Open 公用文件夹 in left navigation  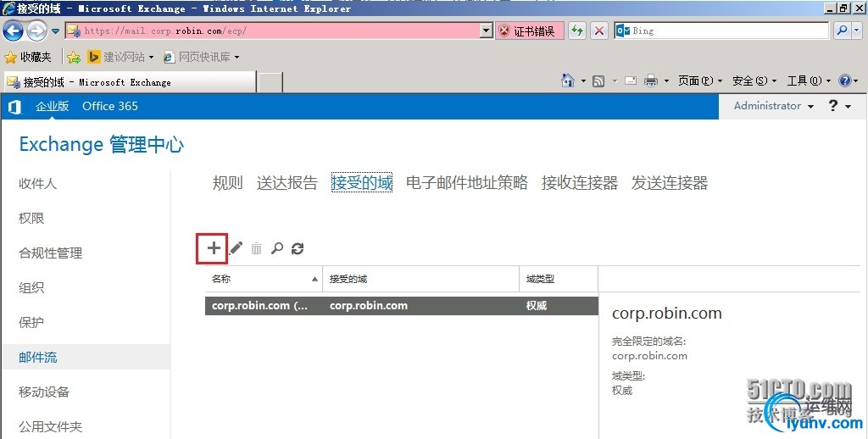50,427
